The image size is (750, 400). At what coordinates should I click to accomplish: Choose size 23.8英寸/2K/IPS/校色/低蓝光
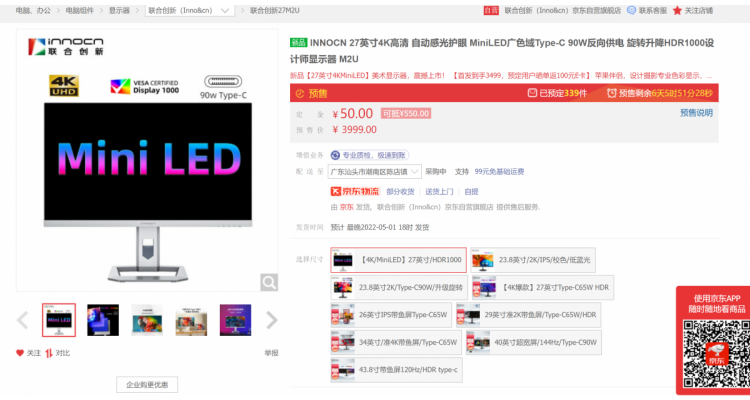(533, 260)
